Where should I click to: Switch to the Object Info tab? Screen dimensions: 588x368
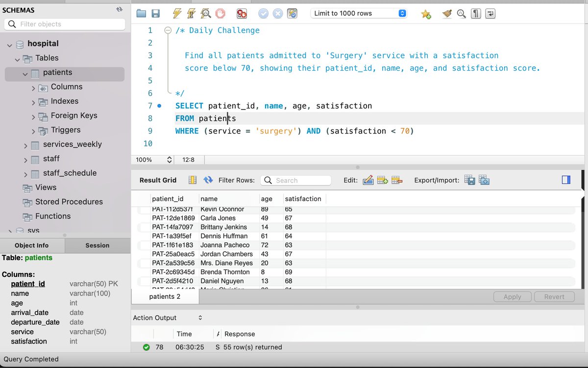pos(32,245)
